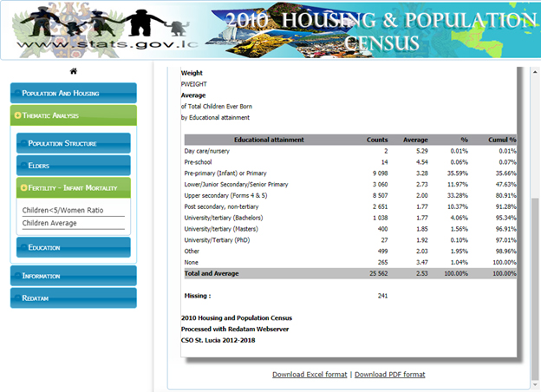The height and width of the screenshot is (392, 541).
Task: Expand the Population And Housing menu
Action: click(74, 93)
